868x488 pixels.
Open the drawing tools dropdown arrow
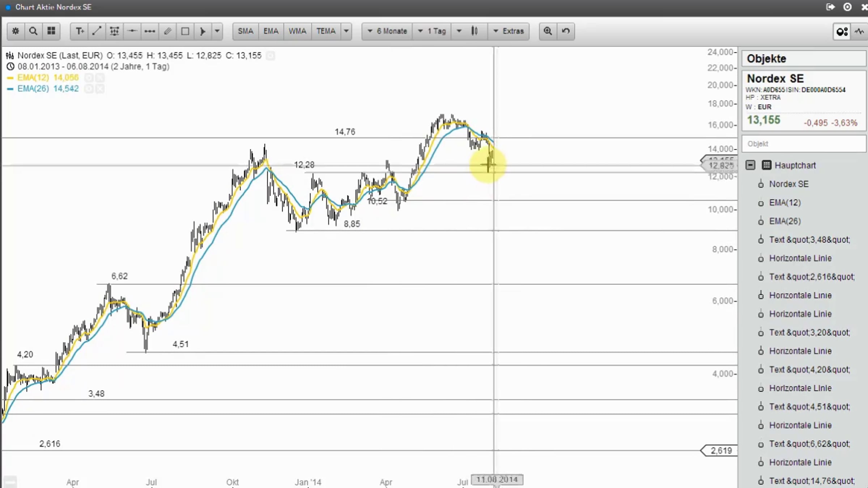217,31
